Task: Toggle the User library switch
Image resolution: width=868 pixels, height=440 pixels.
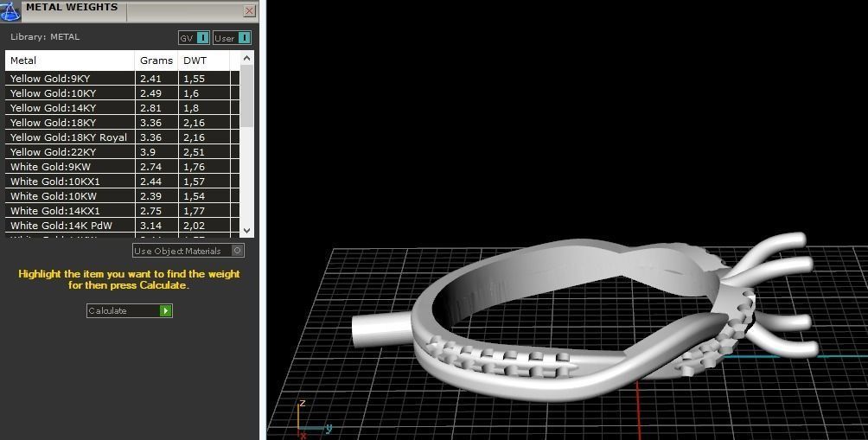Action: coord(232,38)
